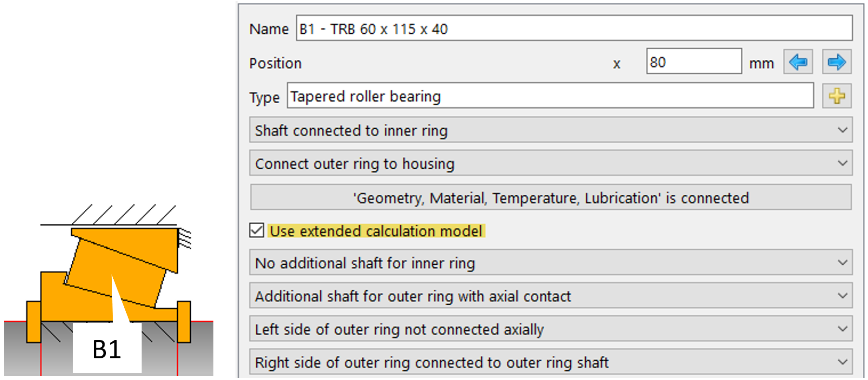868x380 pixels.
Task: Open the Shaft connected to inner ring dropdown
Action: tap(551, 130)
